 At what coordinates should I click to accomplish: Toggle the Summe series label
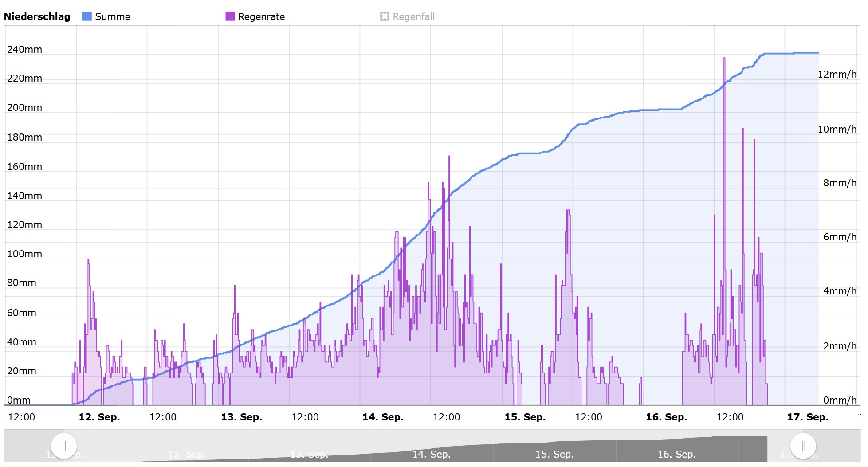point(113,17)
